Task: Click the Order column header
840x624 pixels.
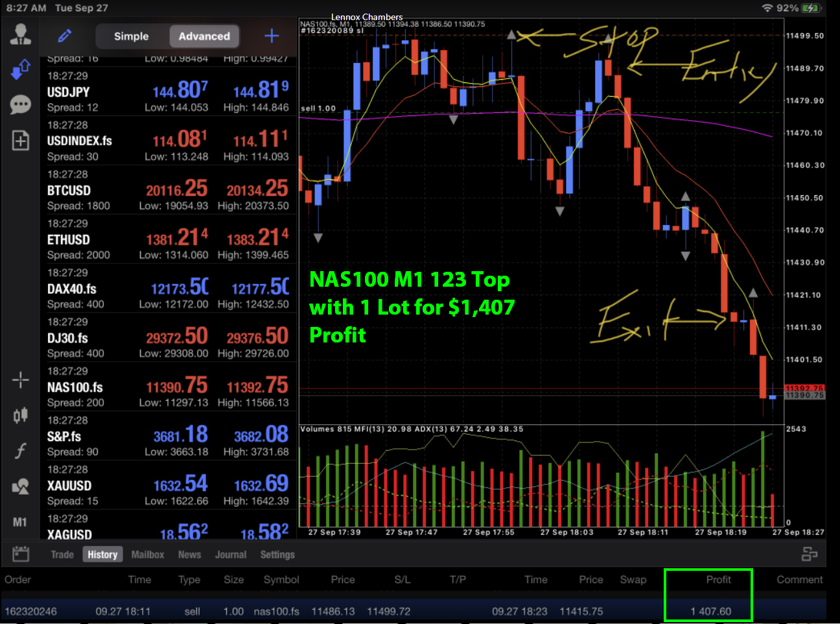Action: (17, 580)
